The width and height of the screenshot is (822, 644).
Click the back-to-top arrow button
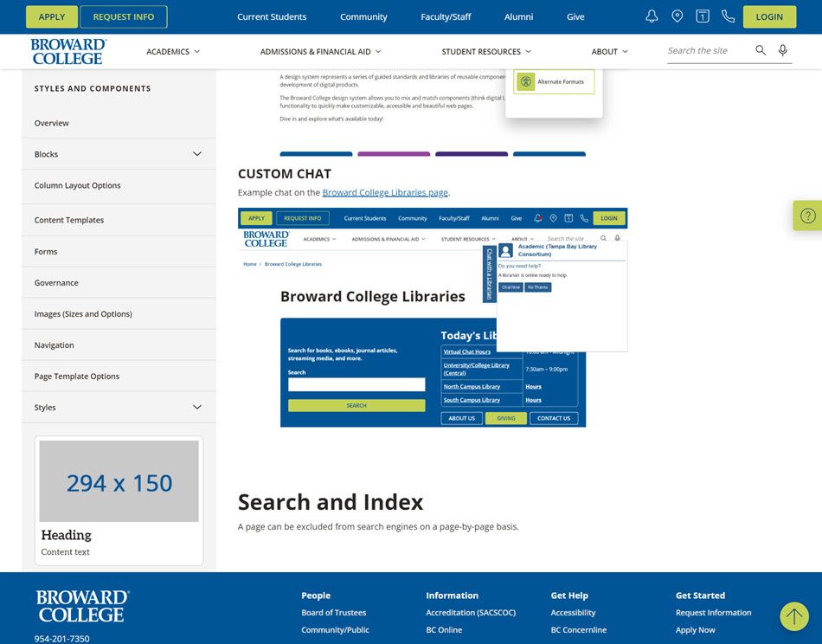[x=794, y=616]
